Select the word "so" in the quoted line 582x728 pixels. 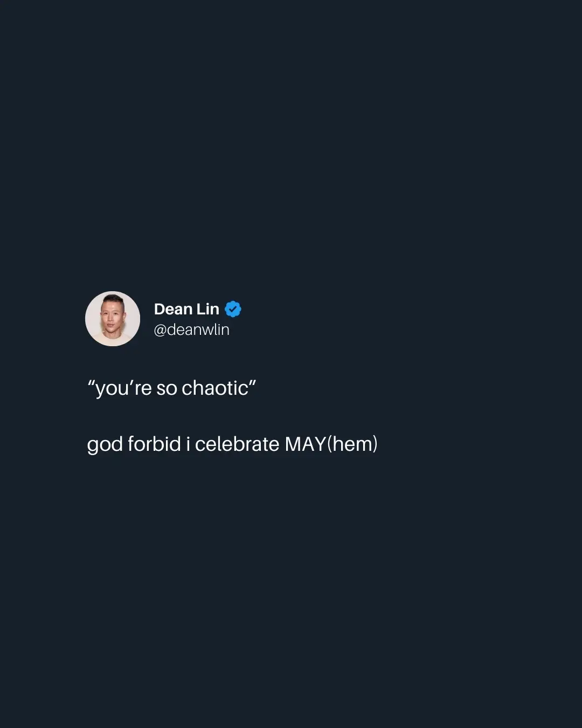(167, 390)
